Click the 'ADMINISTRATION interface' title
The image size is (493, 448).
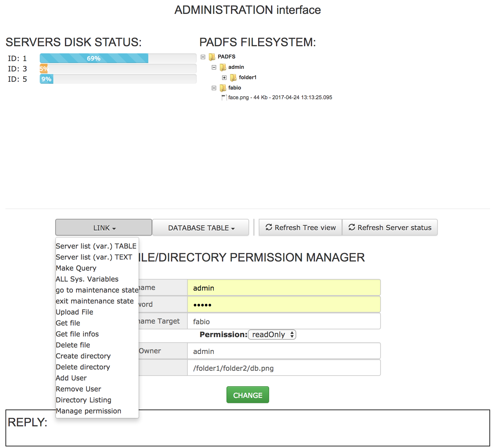[x=247, y=10]
